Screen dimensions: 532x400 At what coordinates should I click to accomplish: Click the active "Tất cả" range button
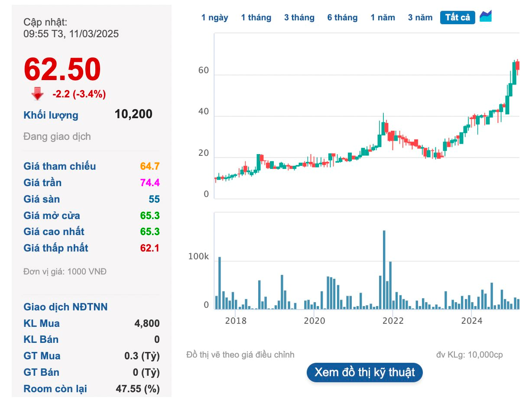pos(457,18)
